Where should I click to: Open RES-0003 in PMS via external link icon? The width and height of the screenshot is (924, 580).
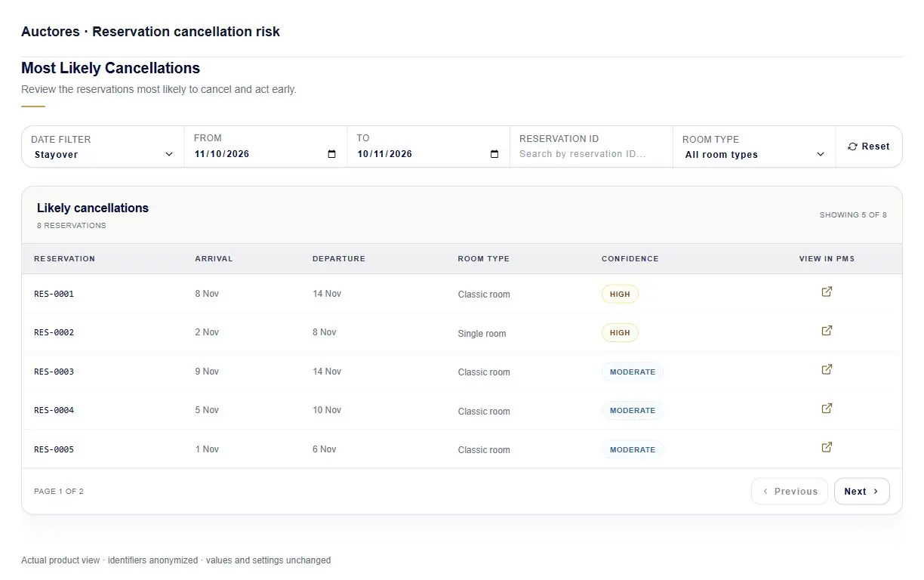point(827,369)
